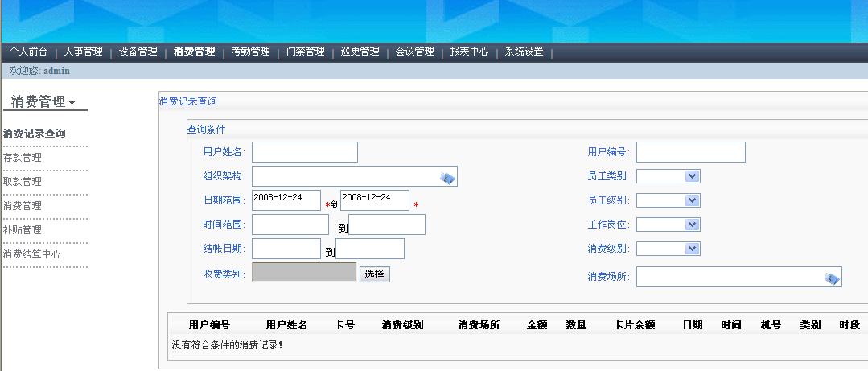Click the 时间 column header

pyautogui.click(x=731, y=325)
